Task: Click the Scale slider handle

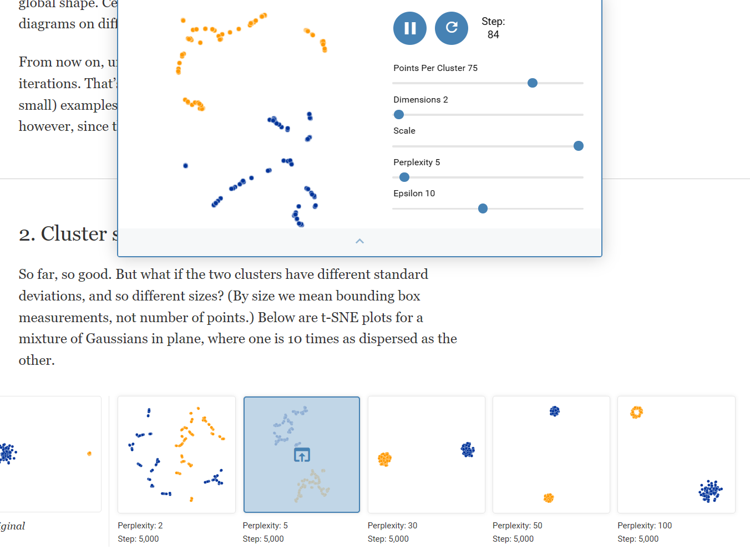Action: [579, 146]
